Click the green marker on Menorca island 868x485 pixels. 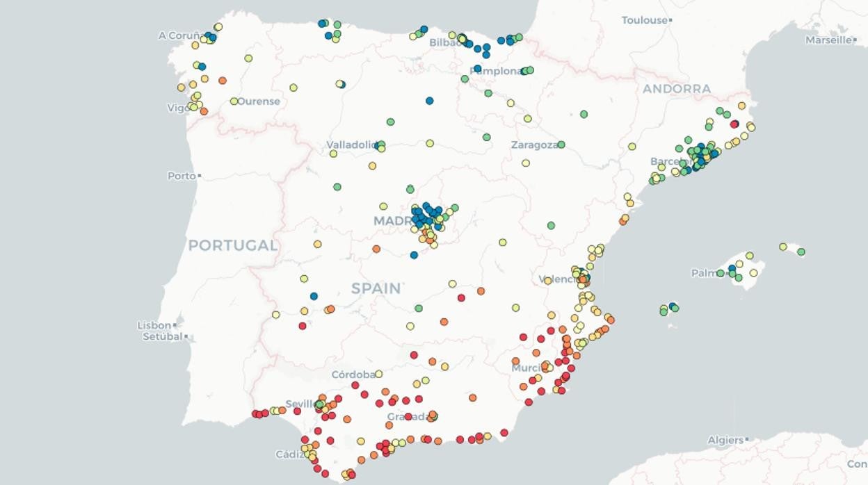pyautogui.click(x=801, y=252)
